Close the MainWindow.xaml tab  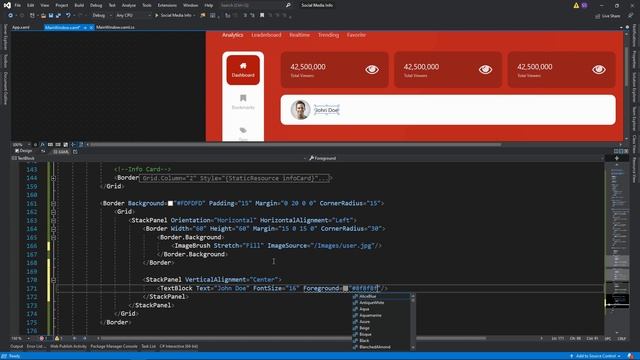[91, 27]
